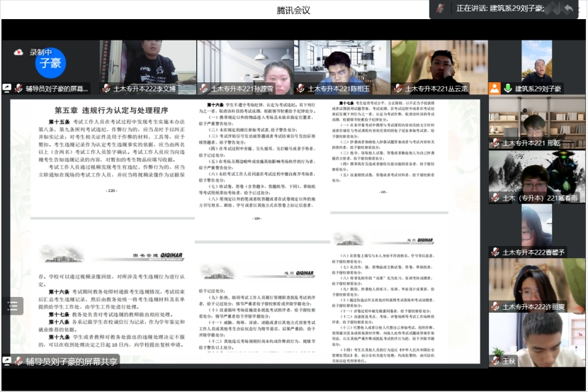The image size is (588, 392).
Task: Click the back arrow in speaking banner
Action: 568,8
